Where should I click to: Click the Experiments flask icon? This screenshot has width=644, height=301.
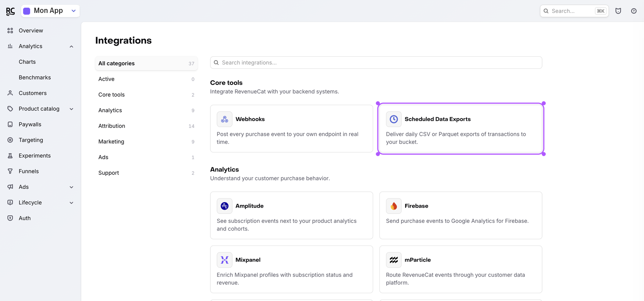10,156
